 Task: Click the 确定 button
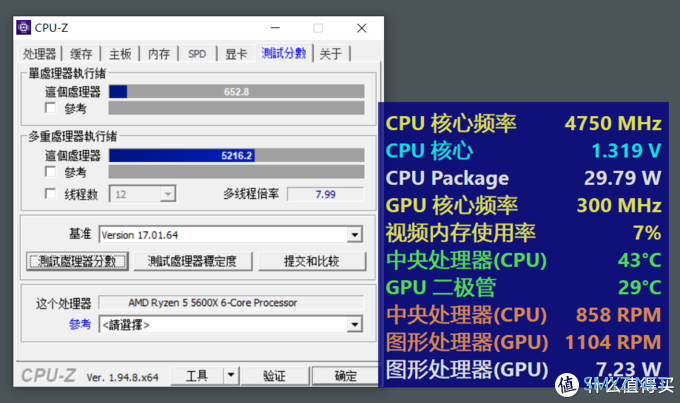pos(345,376)
